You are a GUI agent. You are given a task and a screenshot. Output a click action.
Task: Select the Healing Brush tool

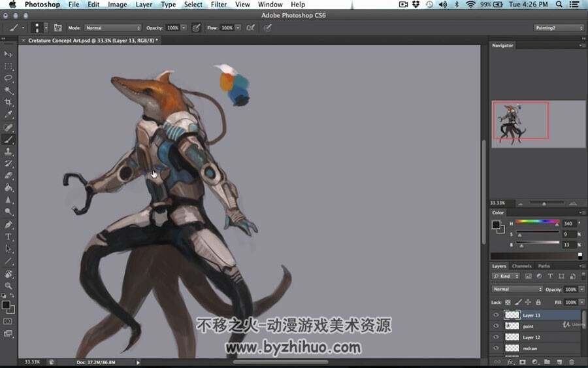point(8,127)
